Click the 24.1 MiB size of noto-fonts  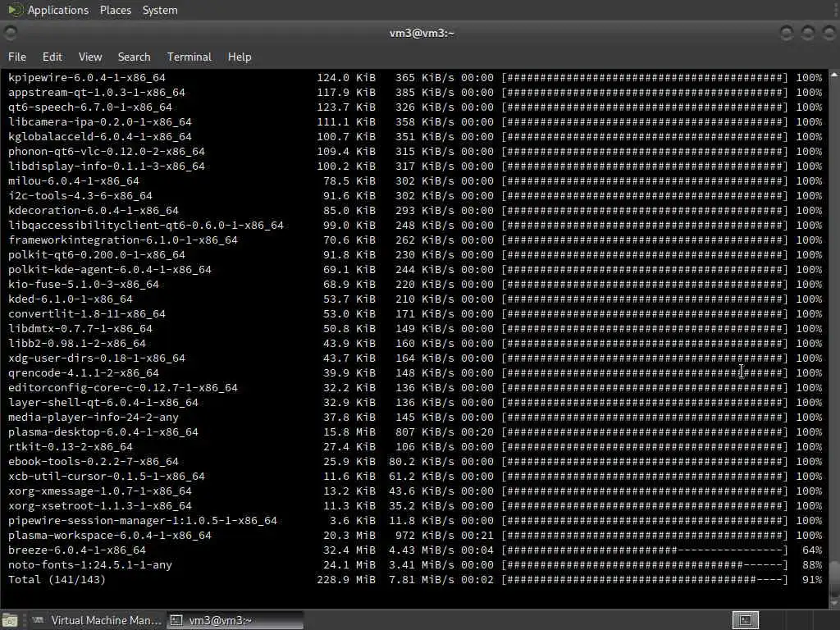click(x=349, y=564)
